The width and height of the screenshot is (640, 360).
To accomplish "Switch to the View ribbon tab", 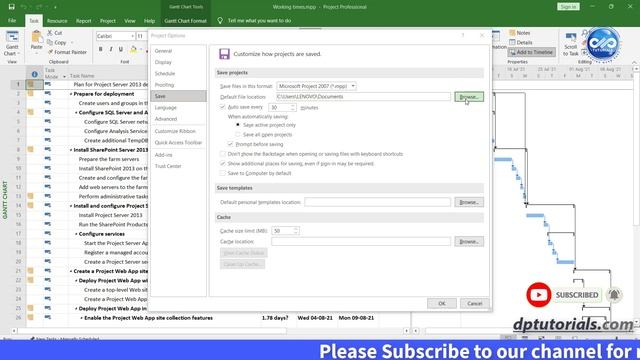I will (130, 21).
